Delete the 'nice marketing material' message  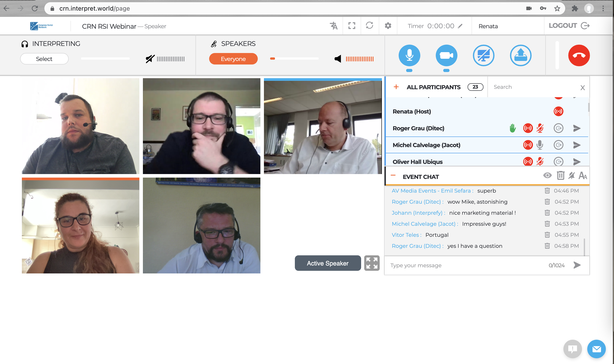pyautogui.click(x=547, y=213)
